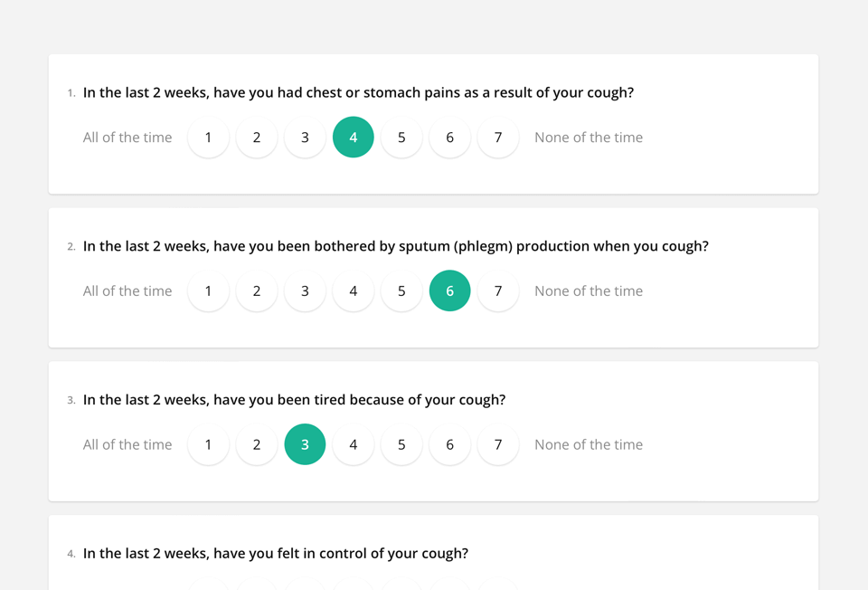Click rating 3 for chest pains question
The image size is (868, 590).
click(305, 138)
